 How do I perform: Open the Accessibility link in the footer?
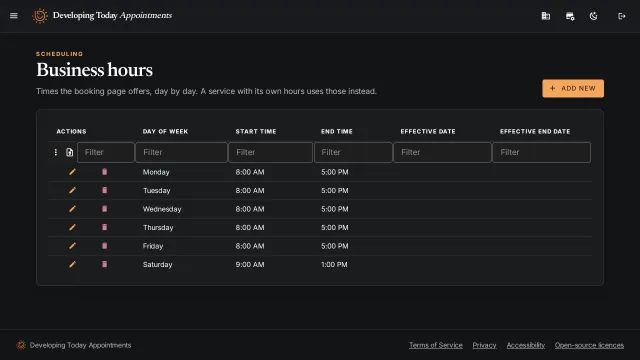coord(526,345)
